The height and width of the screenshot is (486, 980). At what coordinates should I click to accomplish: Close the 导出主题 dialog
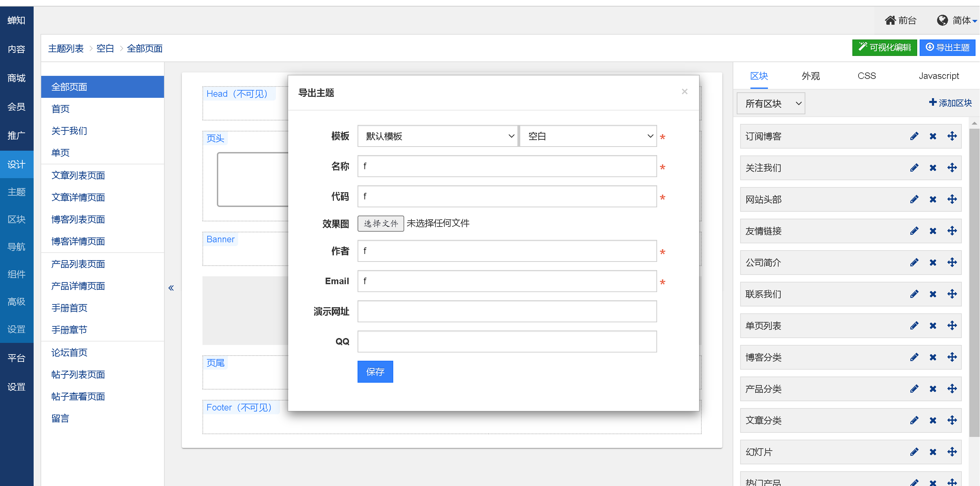[x=685, y=92]
